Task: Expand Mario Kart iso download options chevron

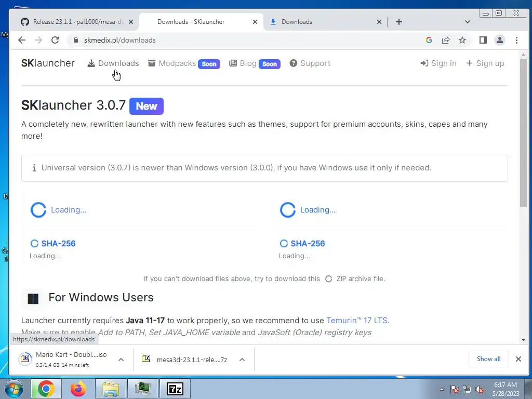Action: click(121, 360)
